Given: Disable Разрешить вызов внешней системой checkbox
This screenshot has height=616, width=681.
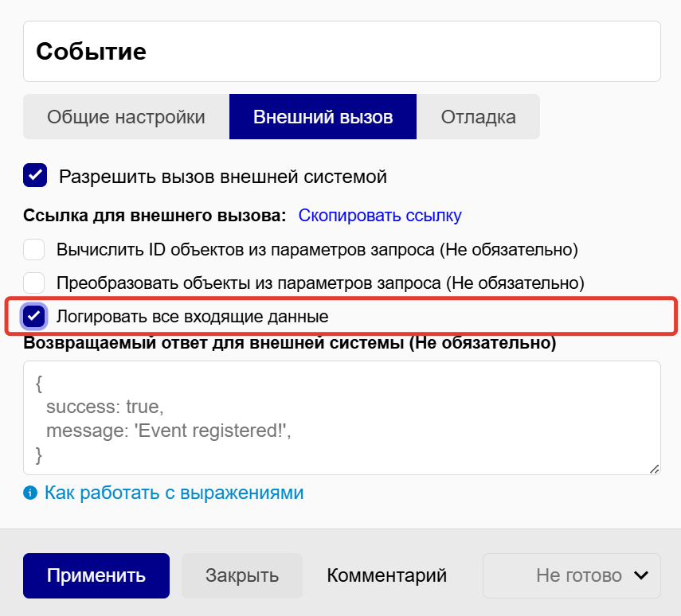Looking at the screenshot, I should (35, 176).
